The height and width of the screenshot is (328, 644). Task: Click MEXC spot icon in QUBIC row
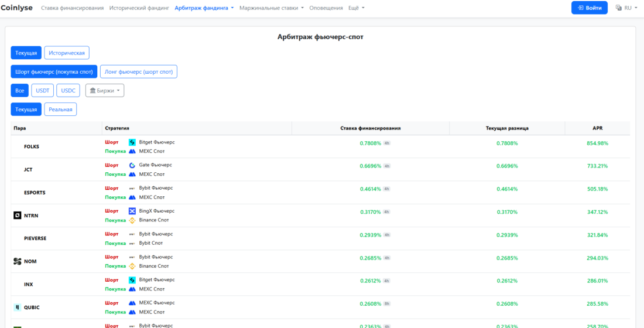tap(132, 312)
